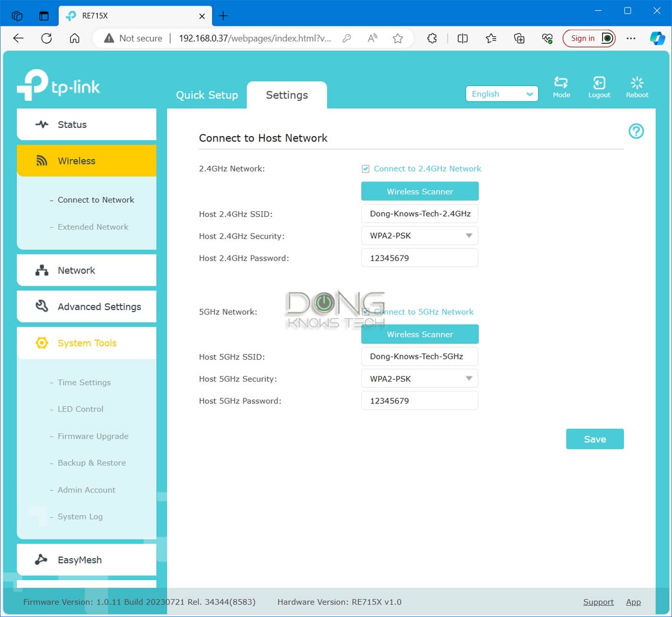Click the 2.4GHz Wireless Scanner button
The height and width of the screenshot is (617, 672).
pos(420,192)
